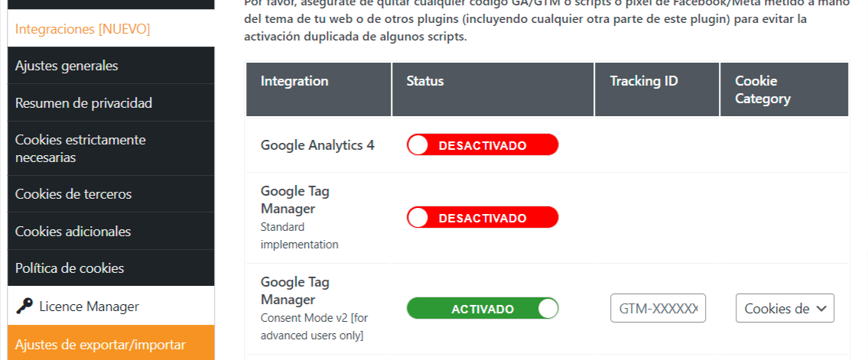The height and width of the screenshot is (360, 868).
Task: Open Ajustes de exportar/importar
Action: (x=111, y=345)
